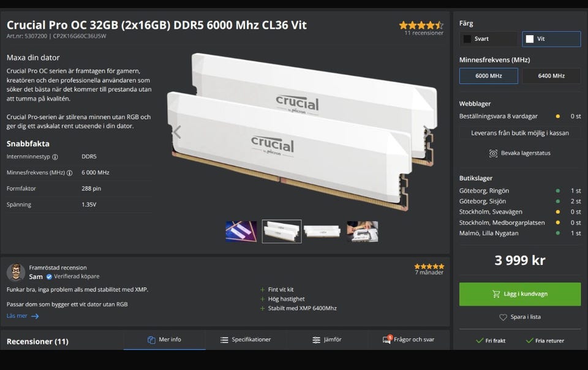Open Frågor och svar chat icon
The width and height of the screenshot is (588, 370).
coord(387,339)
